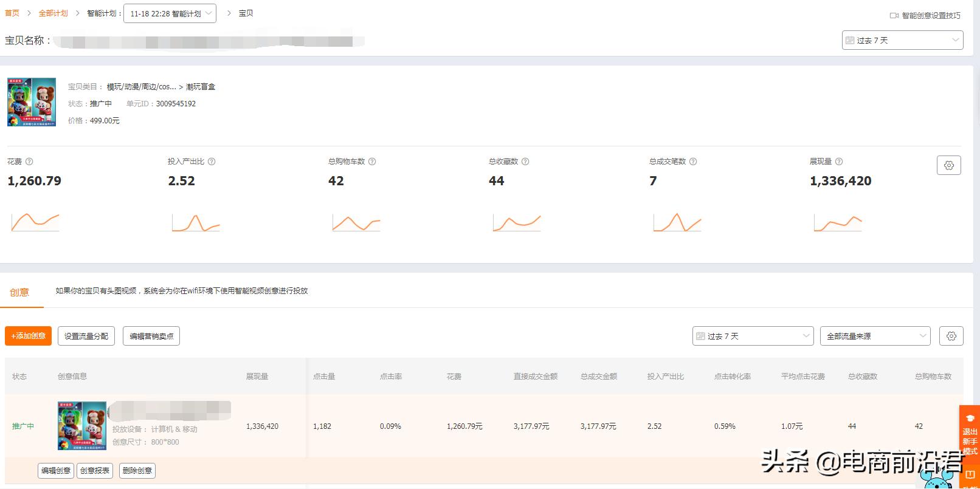Open the 全部流量来源 dropdown
Screen dimensions: 980x489
(875, 336)
